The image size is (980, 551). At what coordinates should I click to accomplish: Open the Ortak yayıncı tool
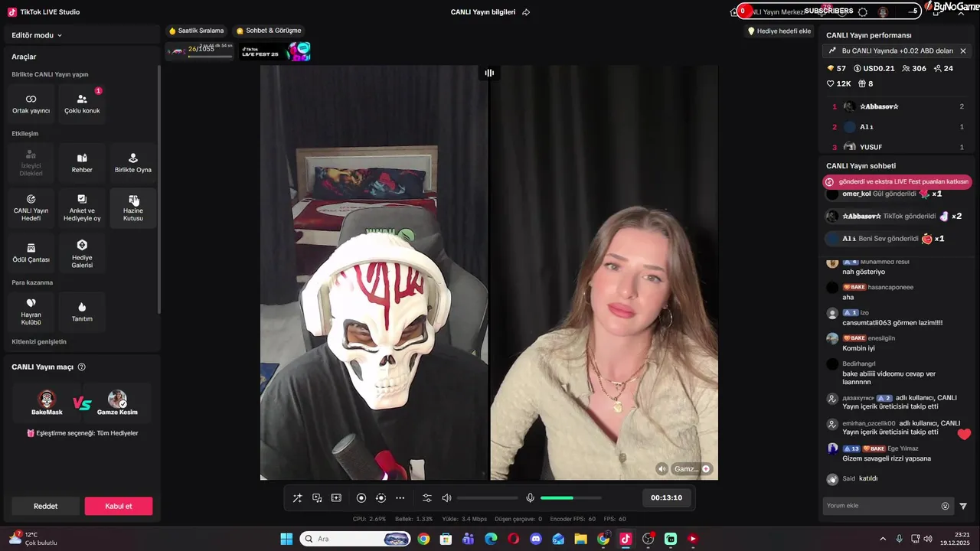(31, 104)
